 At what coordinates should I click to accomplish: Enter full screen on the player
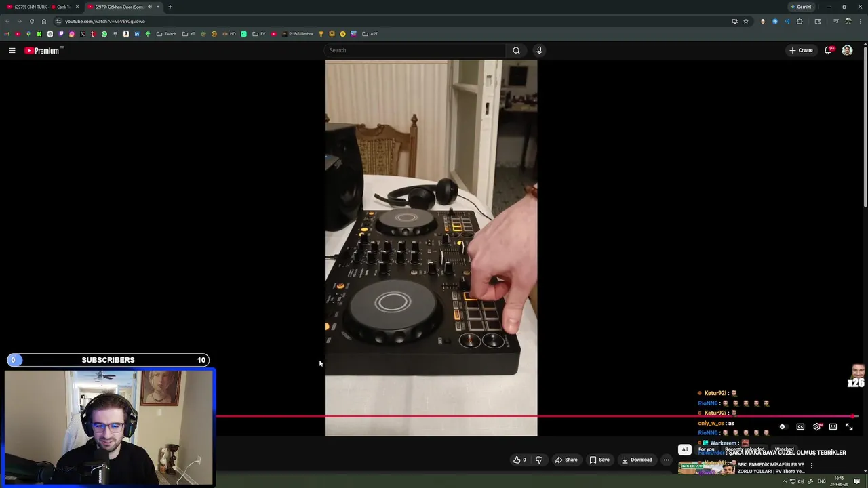point(849,426)
